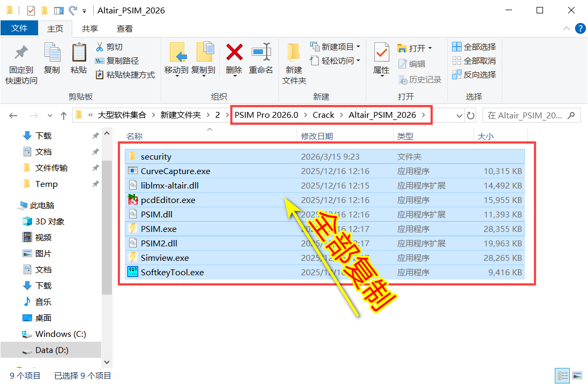Click Quick Access Toolbar properties checkmark icon
The width and height of the screenshot is (588, 384).
pyautogui.click(x=31, y=11)
